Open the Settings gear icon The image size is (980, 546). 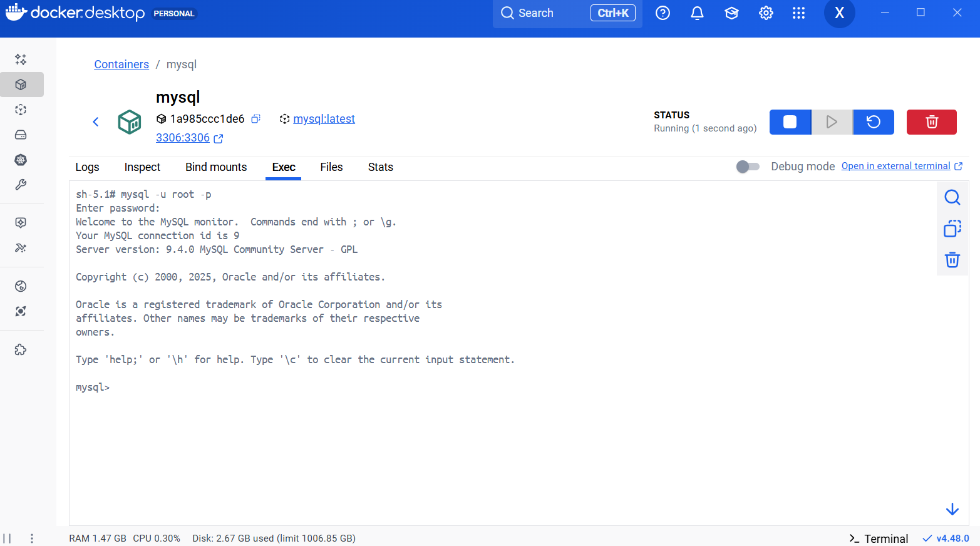766,13
